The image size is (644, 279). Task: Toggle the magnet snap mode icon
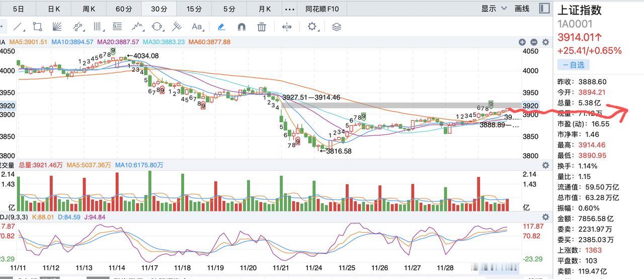click(241, 27)
